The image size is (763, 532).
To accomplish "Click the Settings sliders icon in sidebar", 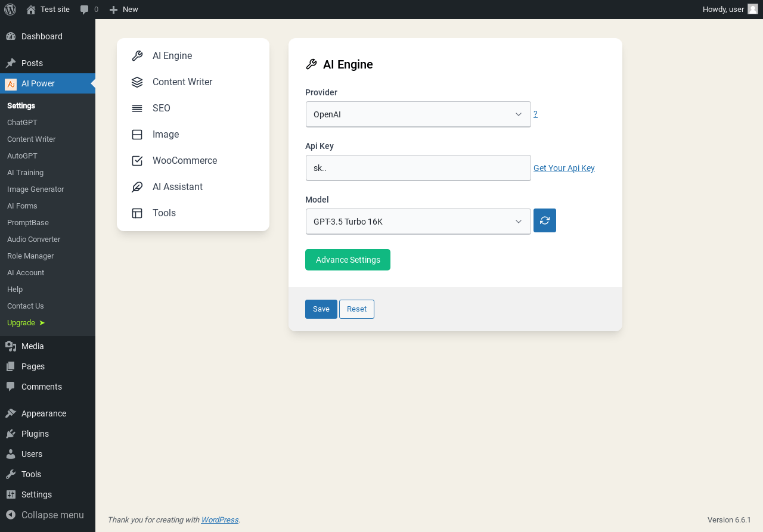I will 11,494.
